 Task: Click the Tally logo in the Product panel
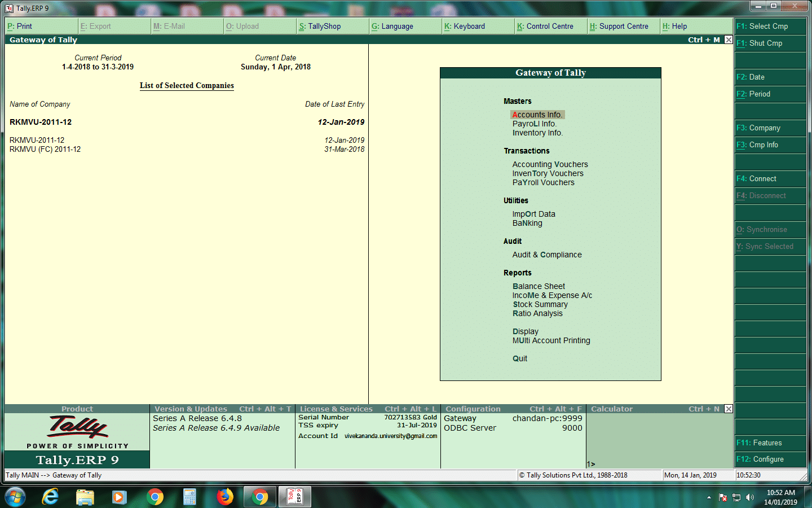click(77, 428)
